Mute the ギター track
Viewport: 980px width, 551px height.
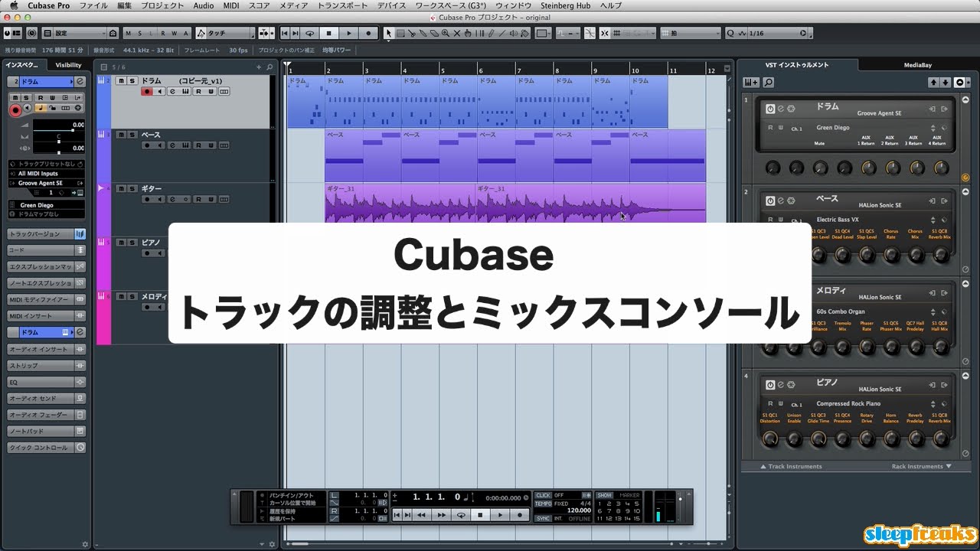click(121, 188)
